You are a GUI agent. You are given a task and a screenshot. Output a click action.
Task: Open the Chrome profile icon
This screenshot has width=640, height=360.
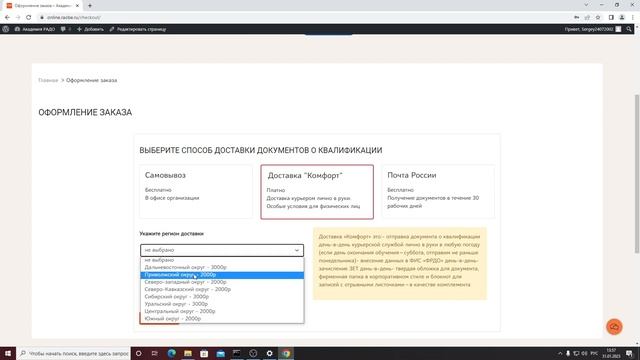tap(622, 18)
